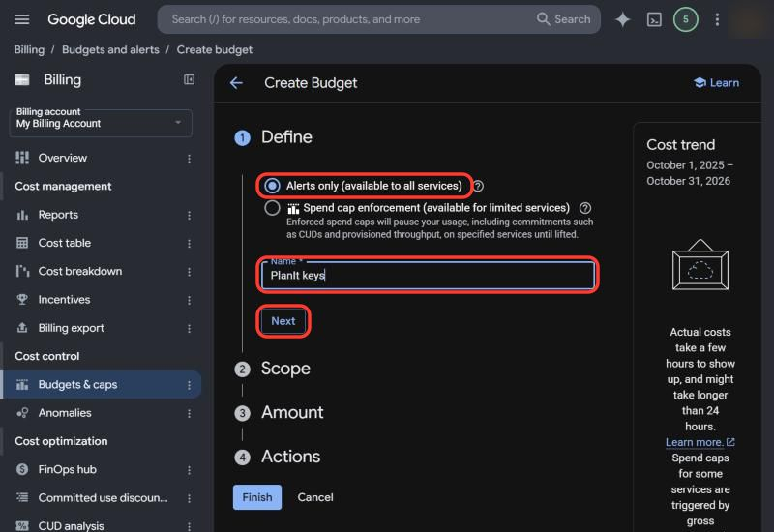Click the Cost table grid icon

(x=22, y=243)
